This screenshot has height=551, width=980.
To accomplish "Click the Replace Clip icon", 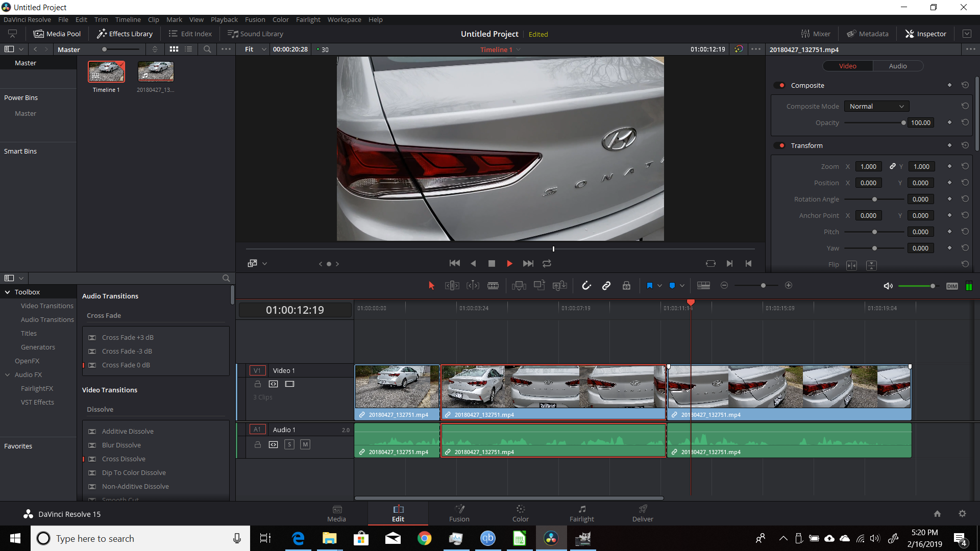I will pyautogui.click(x=560, y=286).
